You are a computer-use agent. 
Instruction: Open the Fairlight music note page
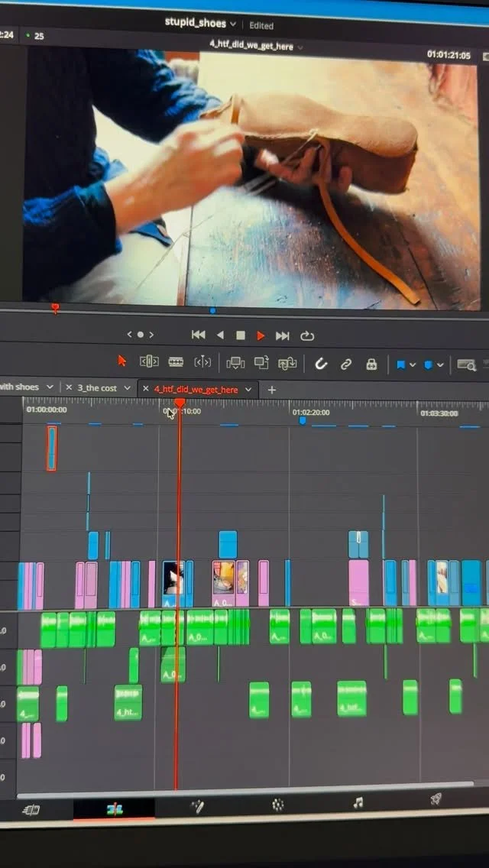point(358,802)
